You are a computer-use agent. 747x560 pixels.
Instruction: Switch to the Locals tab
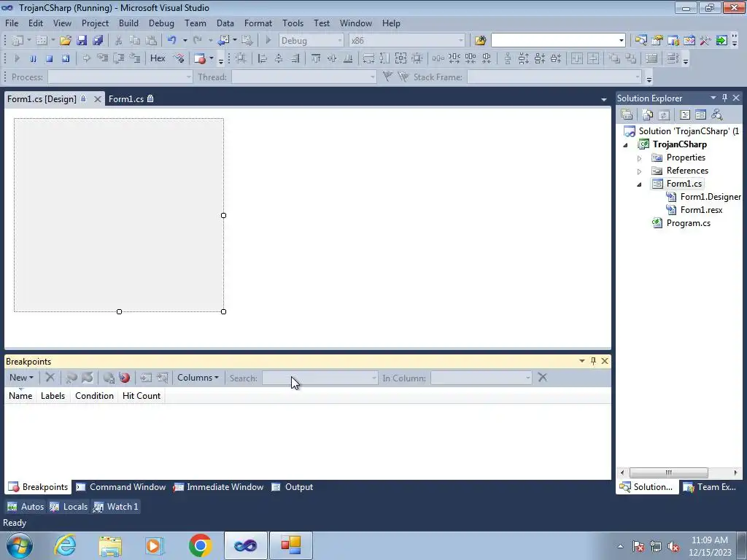coord(69,507)
